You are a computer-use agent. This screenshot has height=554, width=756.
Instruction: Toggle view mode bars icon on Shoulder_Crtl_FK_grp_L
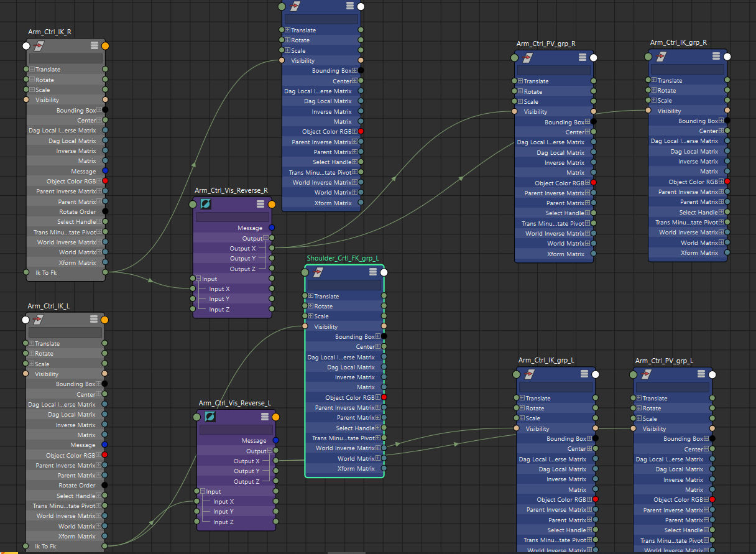[x=373, y=272]
